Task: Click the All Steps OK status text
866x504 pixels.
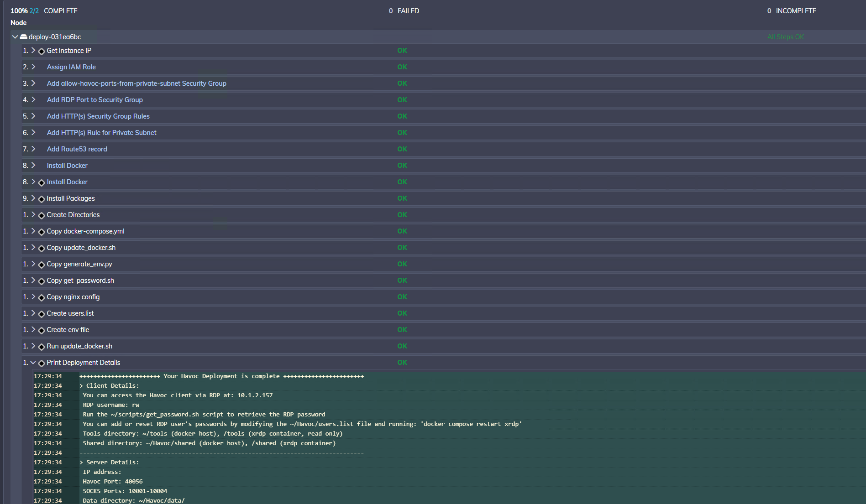Action: [785, 37]
